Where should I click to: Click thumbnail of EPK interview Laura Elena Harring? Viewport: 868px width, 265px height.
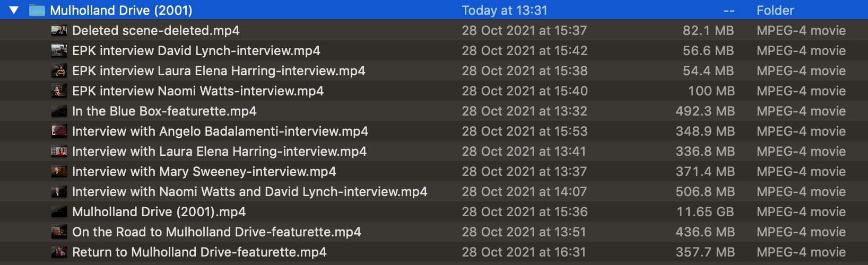(59, 70)
